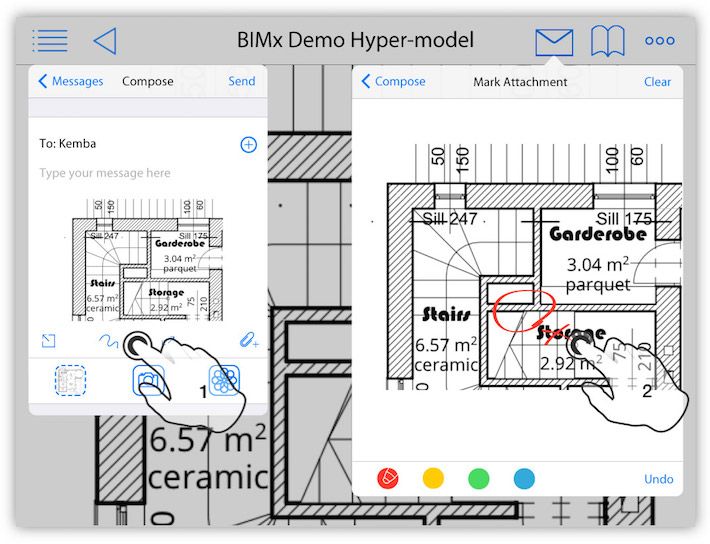
Task: Go back to Messages
Action: click(71, 82)
